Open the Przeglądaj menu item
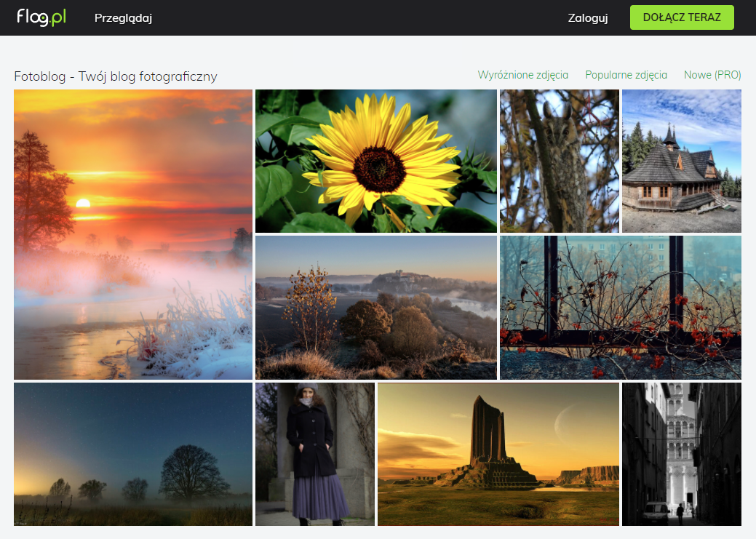Viewport: 756px width, 539px height. coord(123,18)
